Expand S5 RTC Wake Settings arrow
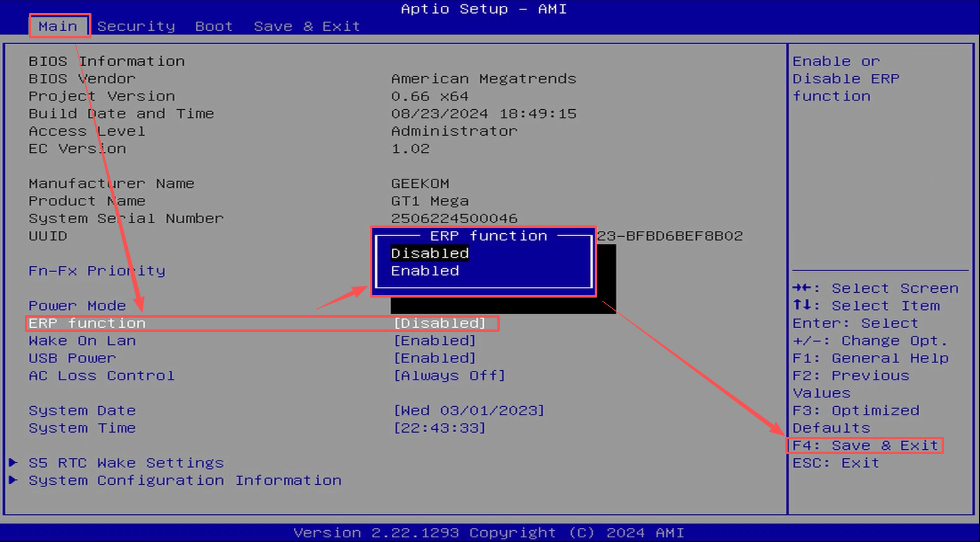 [x=13, y=463]
